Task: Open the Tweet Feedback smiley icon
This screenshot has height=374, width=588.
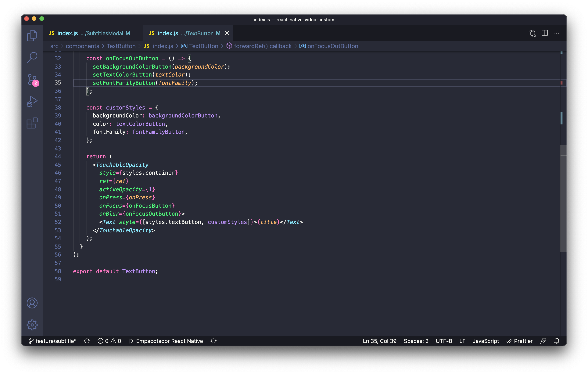Action: pos(543,341)
